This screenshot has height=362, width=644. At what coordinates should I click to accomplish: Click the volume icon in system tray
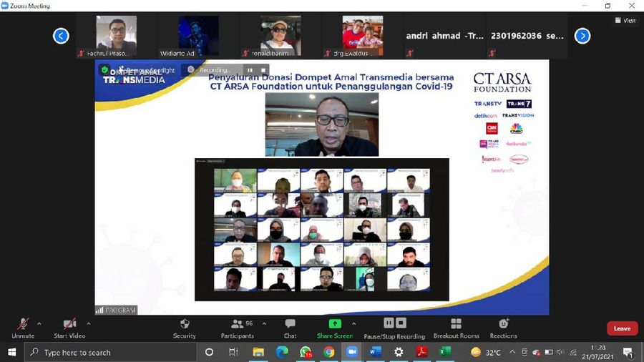coord(560,352)
